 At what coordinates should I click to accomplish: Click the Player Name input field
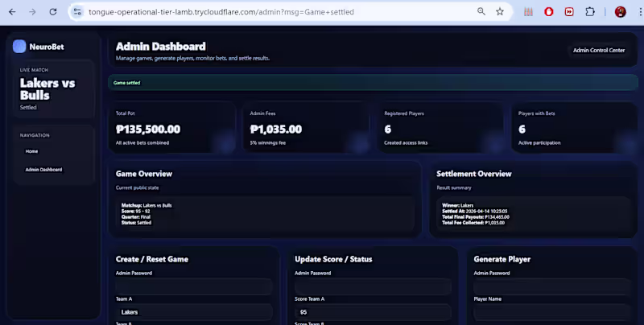tap(552, 312)
